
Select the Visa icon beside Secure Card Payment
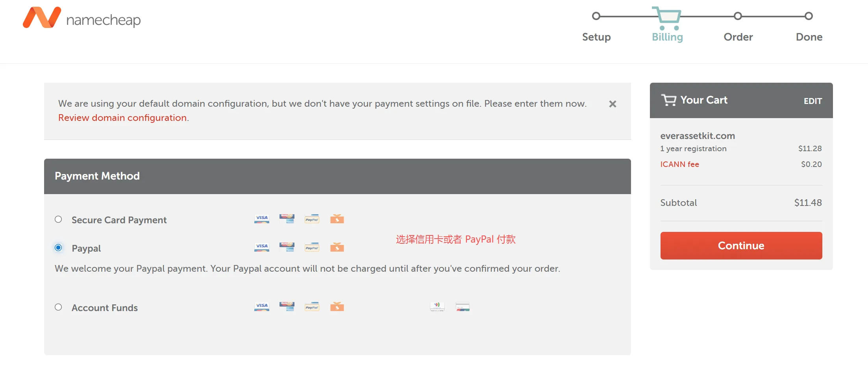tap(261, 219)
